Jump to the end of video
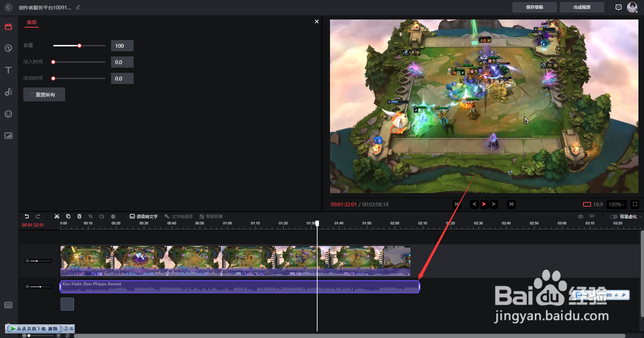Image resolution: width=644 pixels, height=338 pixels. pyautogui.click(x=511, y=204)
